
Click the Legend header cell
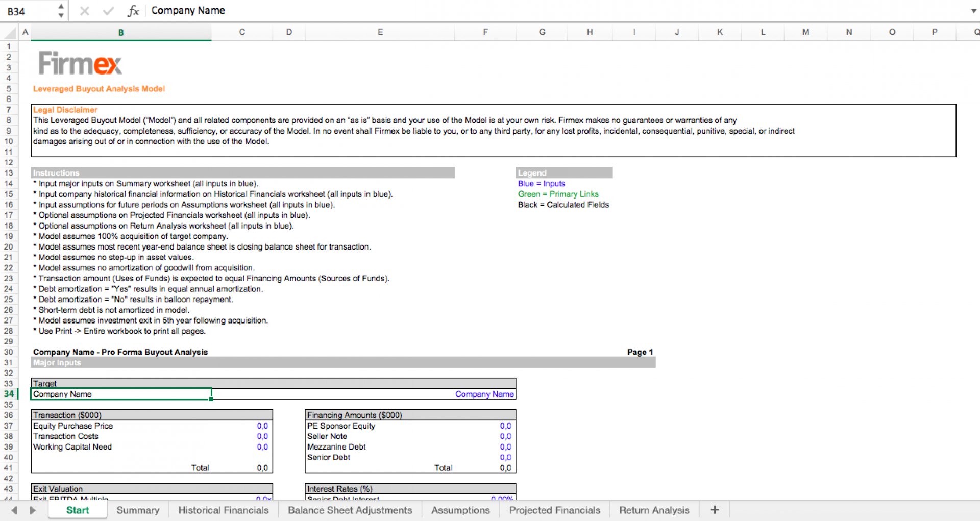564,173
